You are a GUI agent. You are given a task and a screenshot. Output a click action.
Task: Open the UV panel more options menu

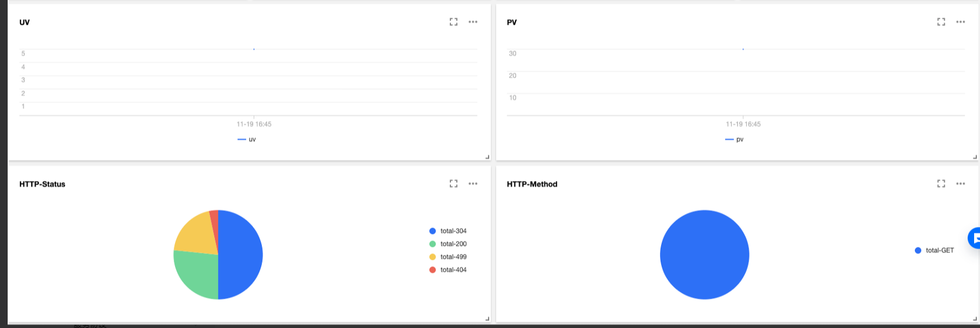click(473, 22)
